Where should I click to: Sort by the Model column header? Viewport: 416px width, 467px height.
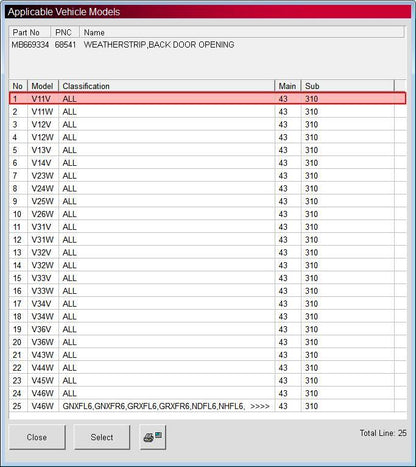click(43, 86)
